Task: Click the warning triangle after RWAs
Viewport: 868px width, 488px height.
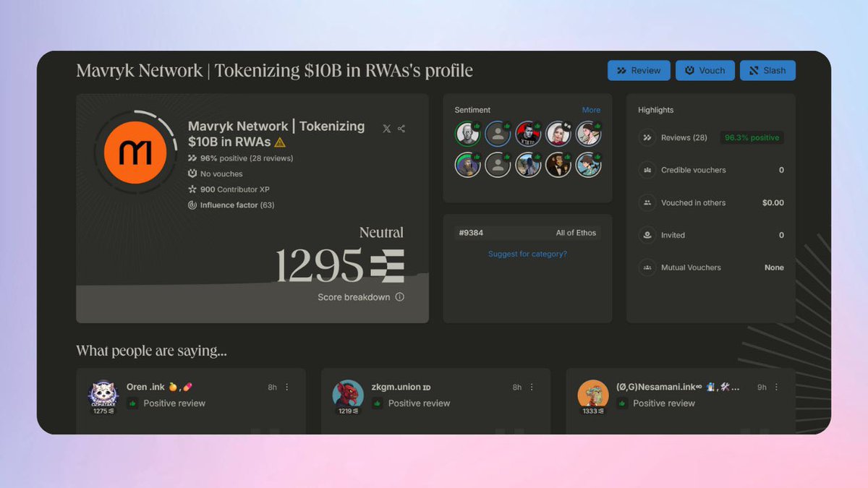Action: click(280, 142)
